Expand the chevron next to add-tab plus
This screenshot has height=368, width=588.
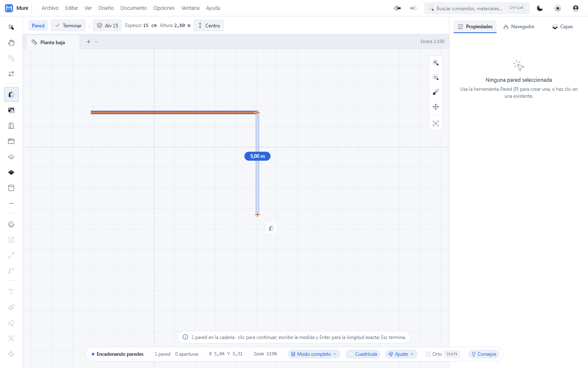point(96,42)
